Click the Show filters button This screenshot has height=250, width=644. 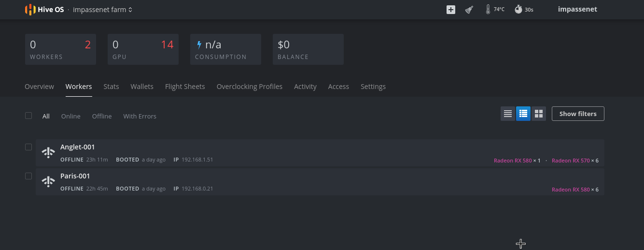click(x=578, y=114)
